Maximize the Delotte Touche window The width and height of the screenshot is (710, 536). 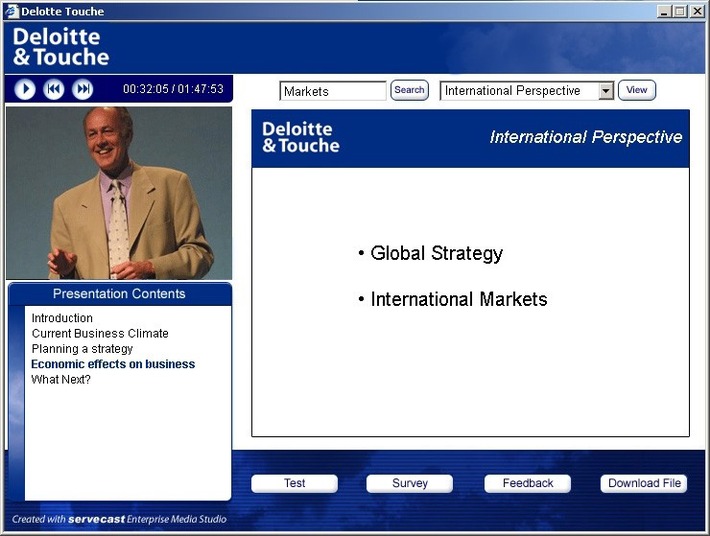point(680,11)
